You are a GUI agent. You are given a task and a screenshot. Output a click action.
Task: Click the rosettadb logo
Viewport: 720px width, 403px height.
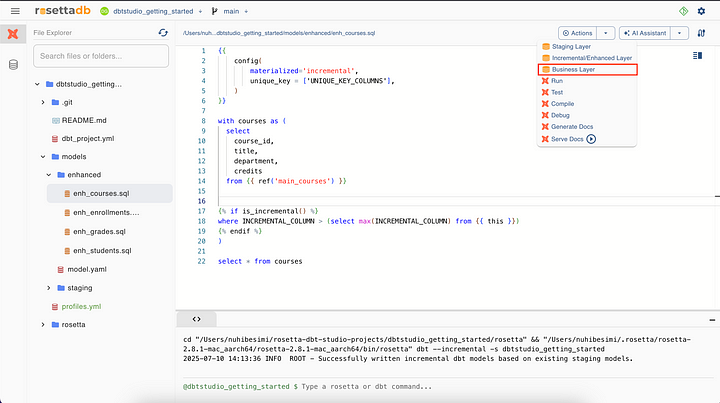coord(62,11)
